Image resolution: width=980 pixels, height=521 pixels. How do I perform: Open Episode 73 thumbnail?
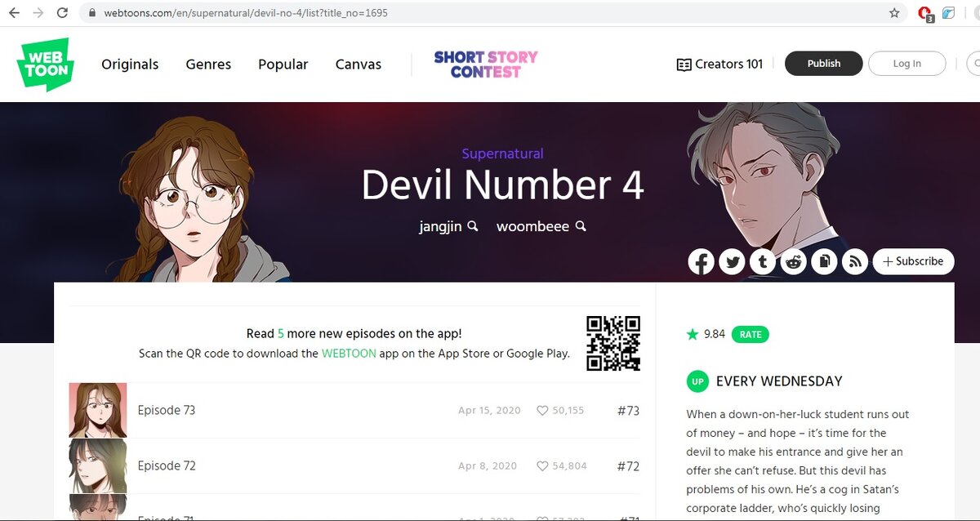point(98,410)
